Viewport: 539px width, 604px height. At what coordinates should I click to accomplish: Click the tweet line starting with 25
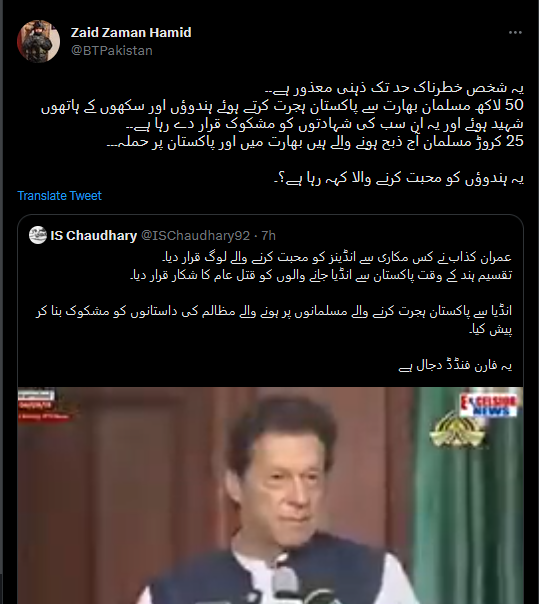[x=315, y=142]
